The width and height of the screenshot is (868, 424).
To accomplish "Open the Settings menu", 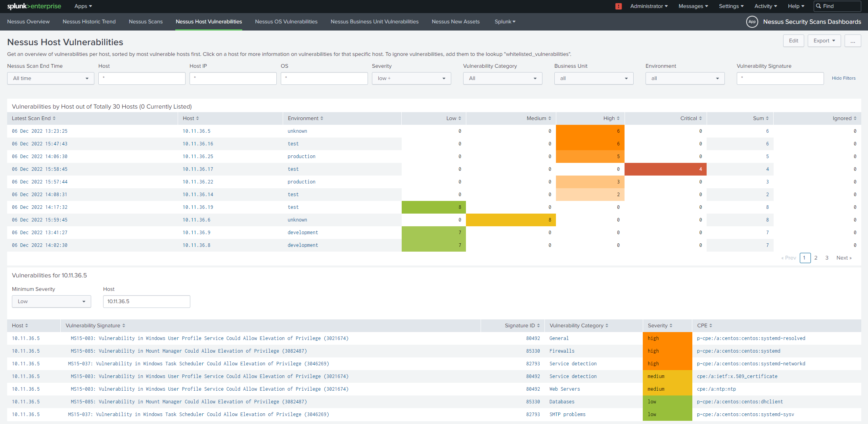I will [x=731, y=6].
